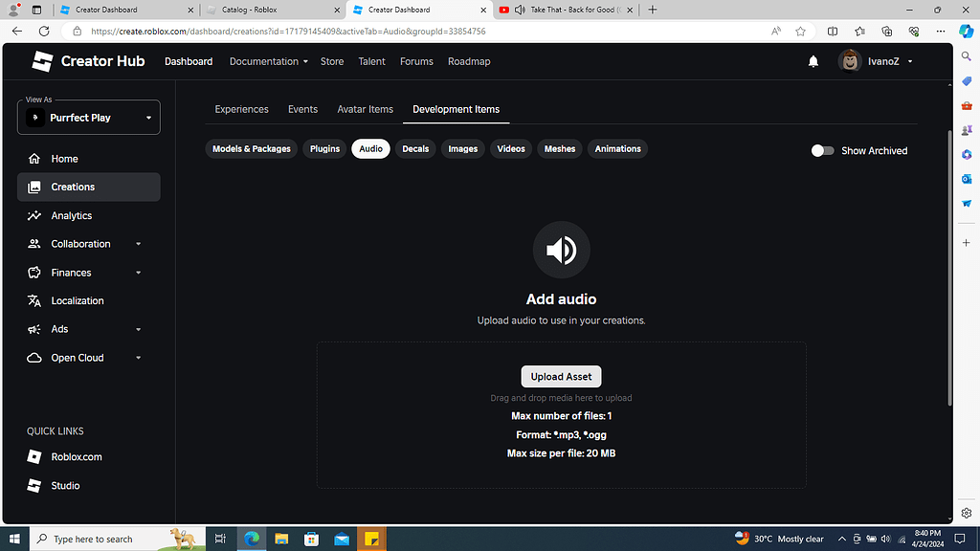This screenshot has height=551, width=980.
Task: Open Talent in top navigation
Action: (x=372, y=61)
